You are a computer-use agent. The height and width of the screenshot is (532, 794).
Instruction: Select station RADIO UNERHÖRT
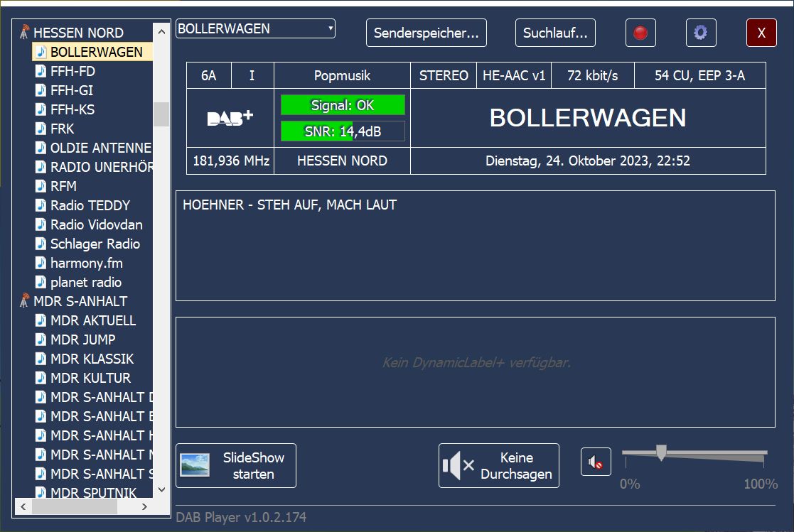(x=101, y=167)
